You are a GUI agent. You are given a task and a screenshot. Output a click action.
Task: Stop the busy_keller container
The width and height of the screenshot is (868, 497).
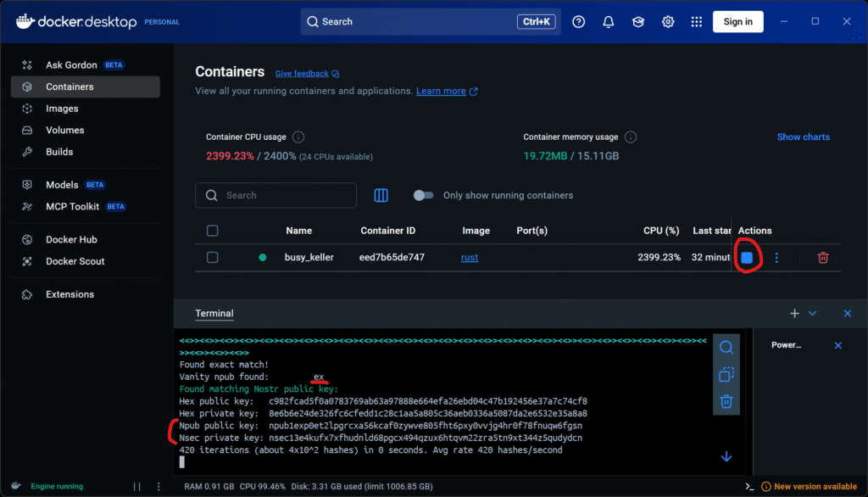747,258
